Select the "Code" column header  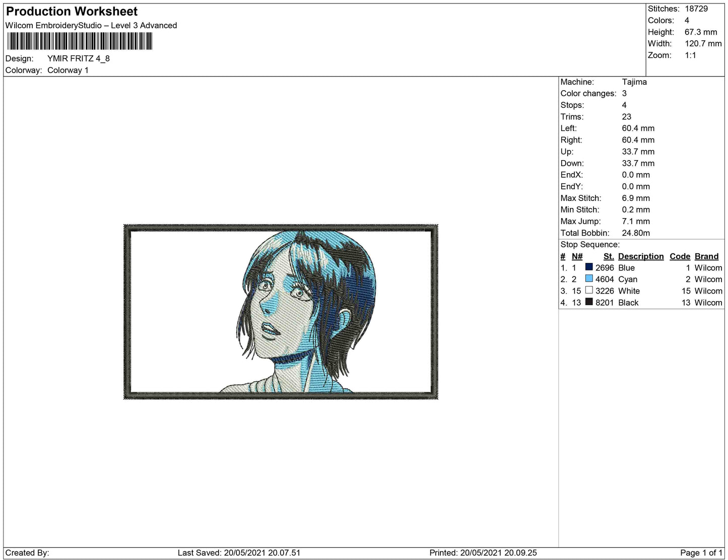point(680,256)
